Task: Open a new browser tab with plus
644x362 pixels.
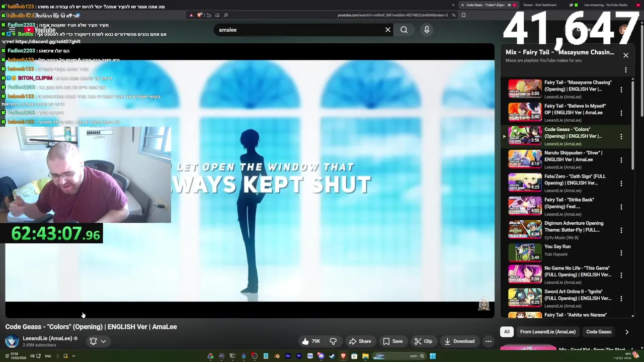Action: tap(453, 5)
